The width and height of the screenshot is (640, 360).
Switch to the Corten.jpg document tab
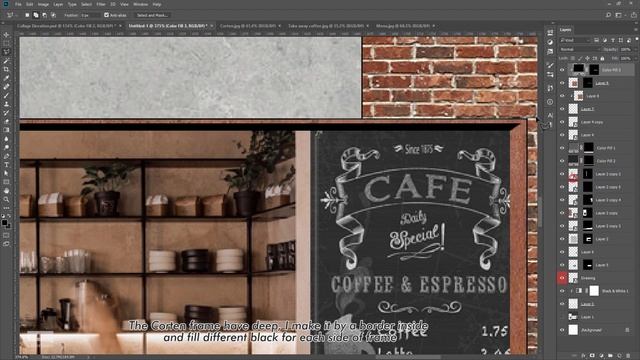[x=248, y=26]
